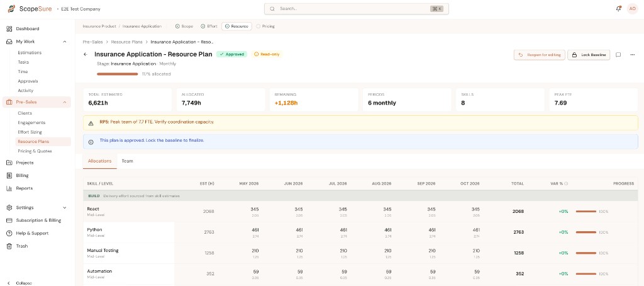Open the comments icon beside Lock Baseline
Screen dimensions: 644x286
pos(618,55)
